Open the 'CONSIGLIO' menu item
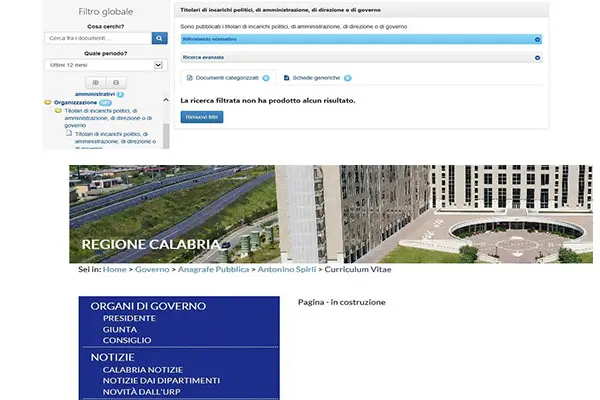This screenshot has width=600, height=400. tap(127, 340)
